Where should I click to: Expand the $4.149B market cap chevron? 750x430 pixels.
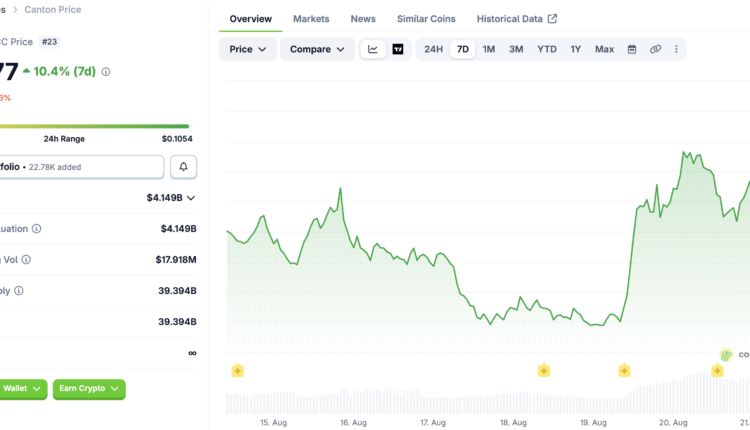(x=191, y=198)
